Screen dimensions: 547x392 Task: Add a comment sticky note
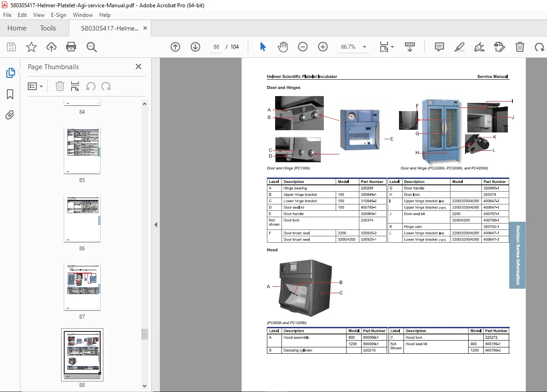click(x=440, y=47)
